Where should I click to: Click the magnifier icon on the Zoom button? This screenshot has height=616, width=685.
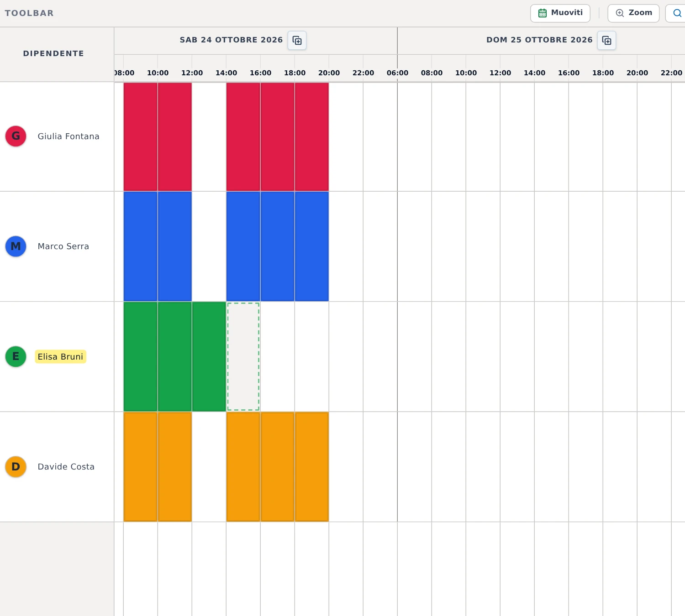click(620, 13)
